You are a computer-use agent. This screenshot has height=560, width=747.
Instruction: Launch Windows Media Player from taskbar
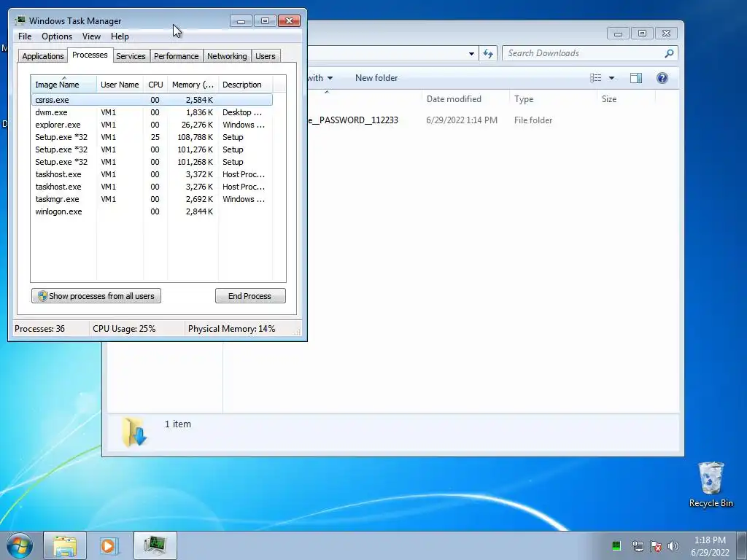[108, 545]
